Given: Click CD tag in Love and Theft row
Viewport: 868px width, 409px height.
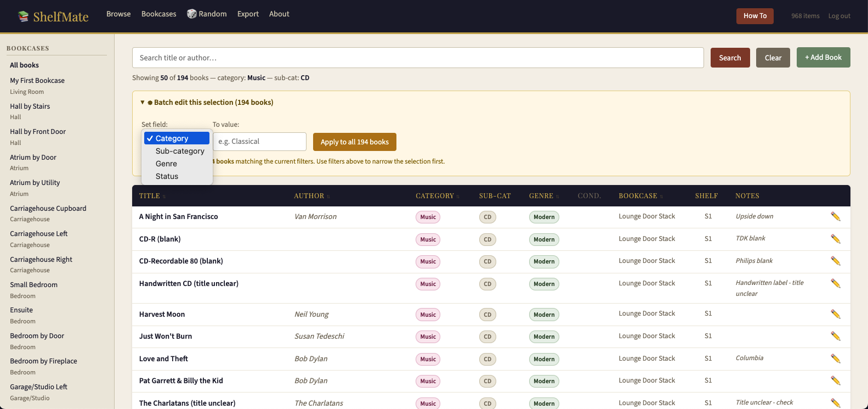Looking at the screenshot, I should coord(487,359).
